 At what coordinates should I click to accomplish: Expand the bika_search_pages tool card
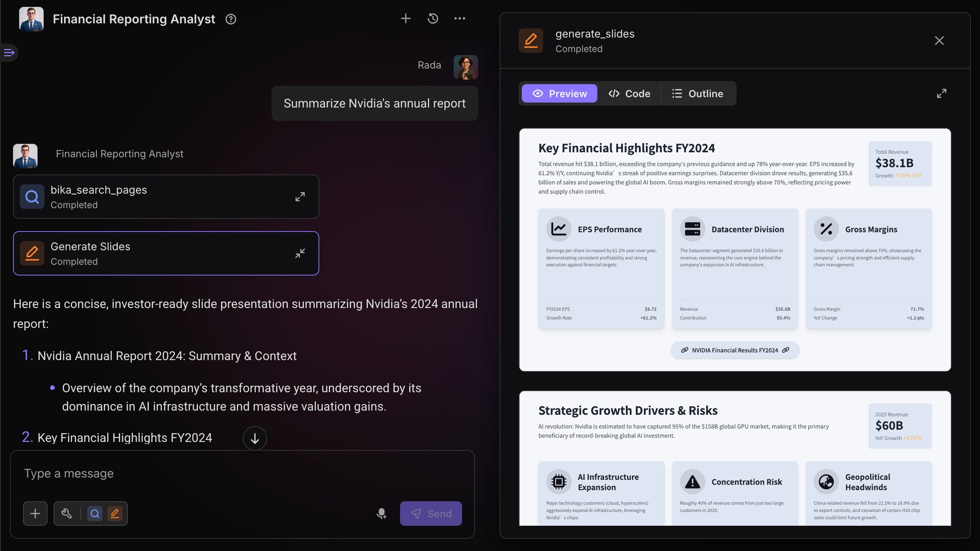(300, 197)
